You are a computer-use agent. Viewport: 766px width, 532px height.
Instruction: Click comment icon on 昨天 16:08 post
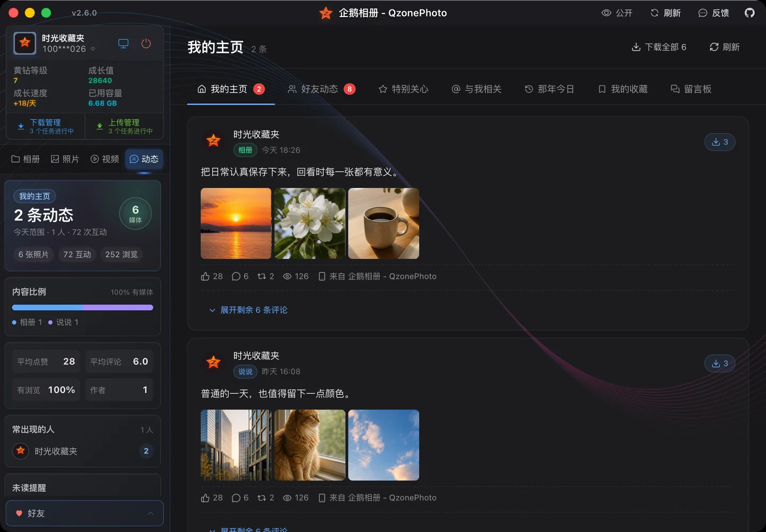[236, 497]
